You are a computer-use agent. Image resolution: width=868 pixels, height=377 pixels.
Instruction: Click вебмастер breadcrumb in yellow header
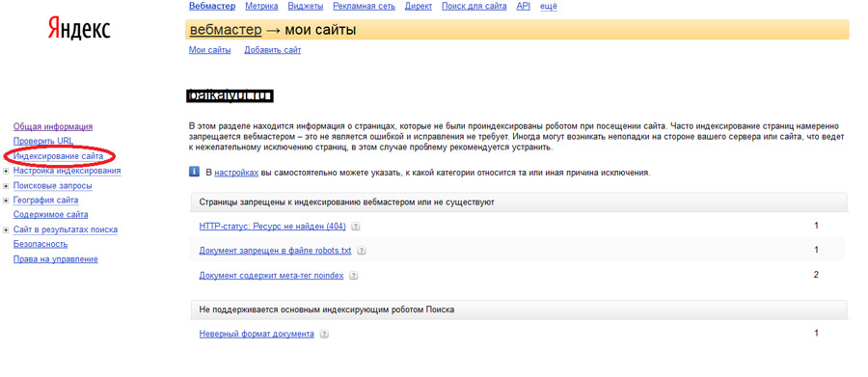click(x=226, y=30)
